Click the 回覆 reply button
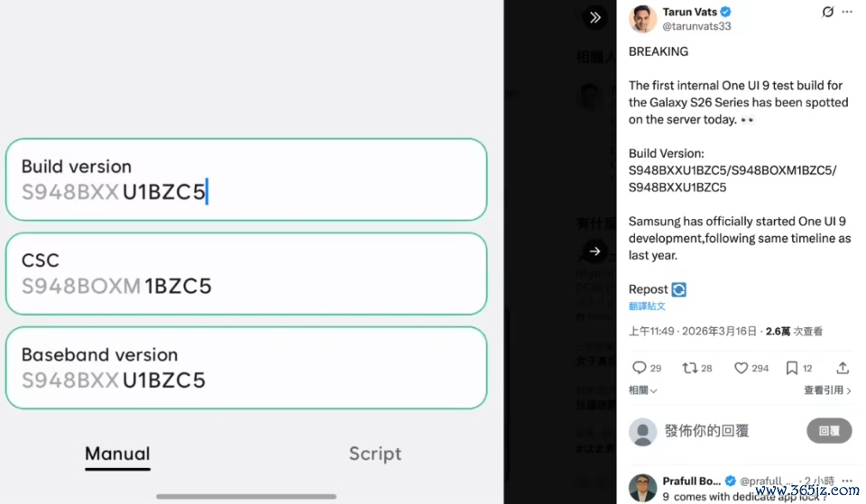 click(x=829, y=431)
